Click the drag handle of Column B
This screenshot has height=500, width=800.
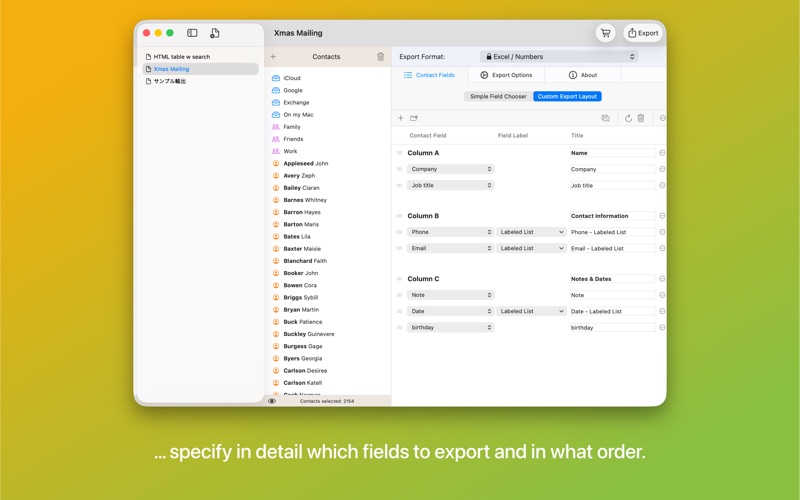(399, 216)
